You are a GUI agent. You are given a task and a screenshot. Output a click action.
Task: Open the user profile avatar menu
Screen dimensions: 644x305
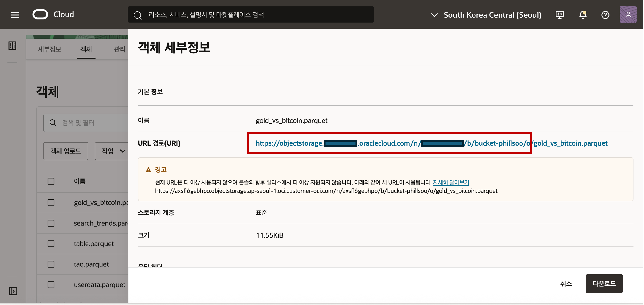click(x=628, y=15)
